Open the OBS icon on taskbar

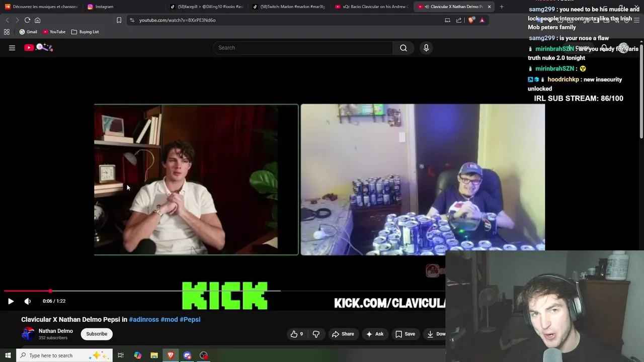click(204, 355)
